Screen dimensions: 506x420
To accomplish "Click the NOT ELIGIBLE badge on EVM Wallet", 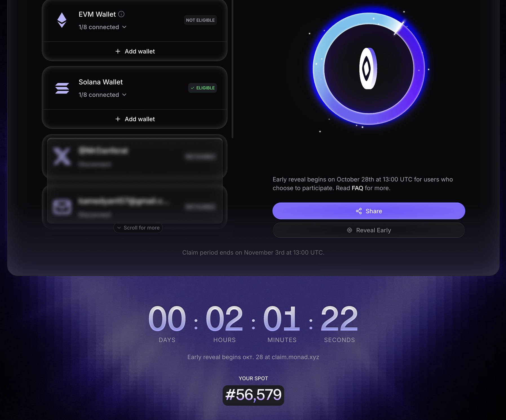I will 200,20.
